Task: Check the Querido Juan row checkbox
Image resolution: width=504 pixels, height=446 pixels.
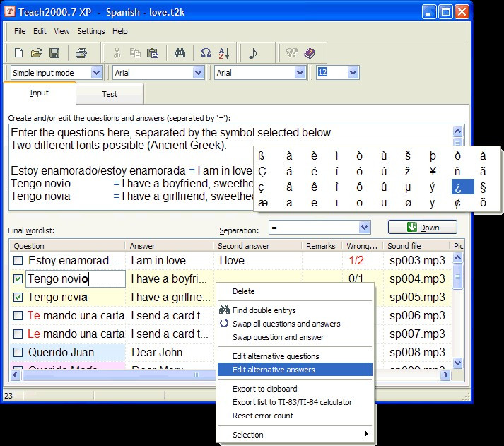Action: tap(18, 353)
